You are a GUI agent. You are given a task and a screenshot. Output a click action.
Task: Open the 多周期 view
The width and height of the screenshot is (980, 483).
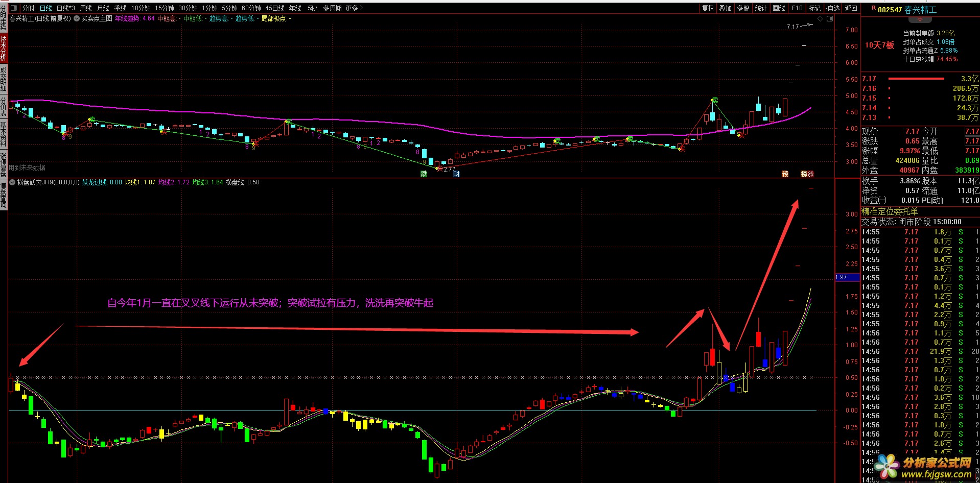click(x=332, y=8)
